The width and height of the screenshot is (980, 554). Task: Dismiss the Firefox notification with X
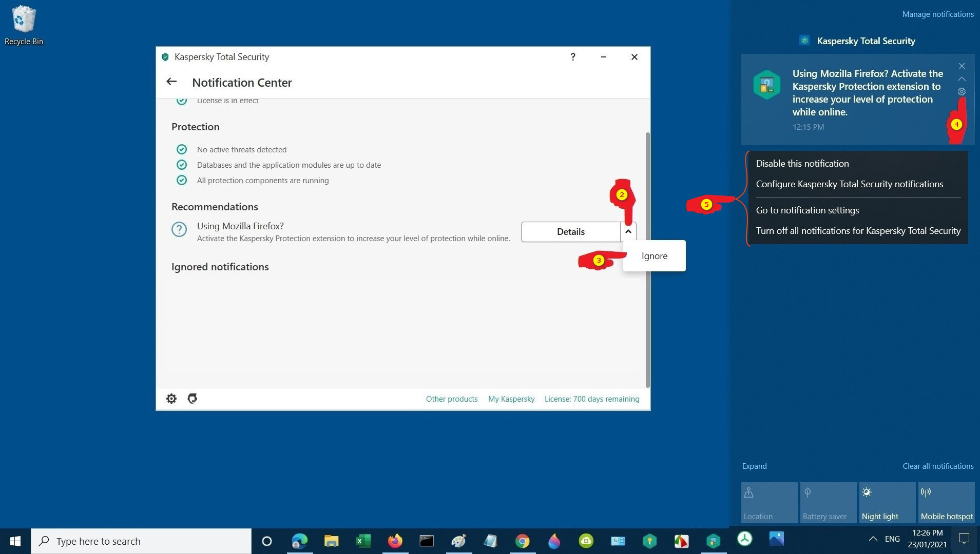click(962, 66)
